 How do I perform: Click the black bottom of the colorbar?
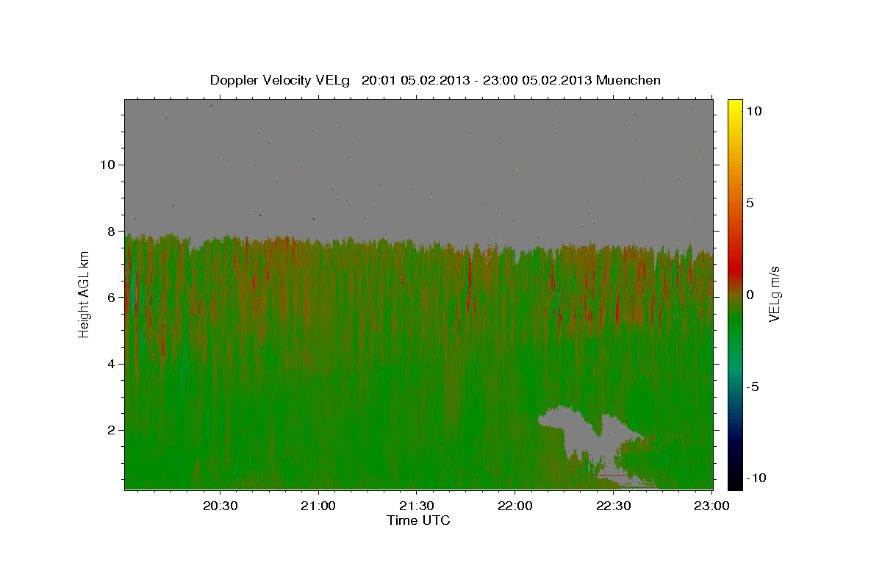[735, 481]
